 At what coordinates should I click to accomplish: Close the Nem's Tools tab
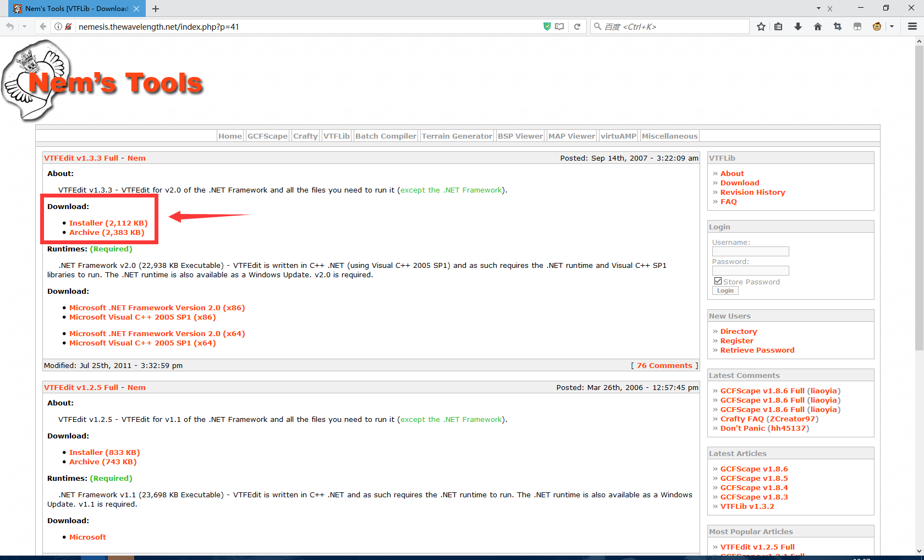[x=136, y=9]
